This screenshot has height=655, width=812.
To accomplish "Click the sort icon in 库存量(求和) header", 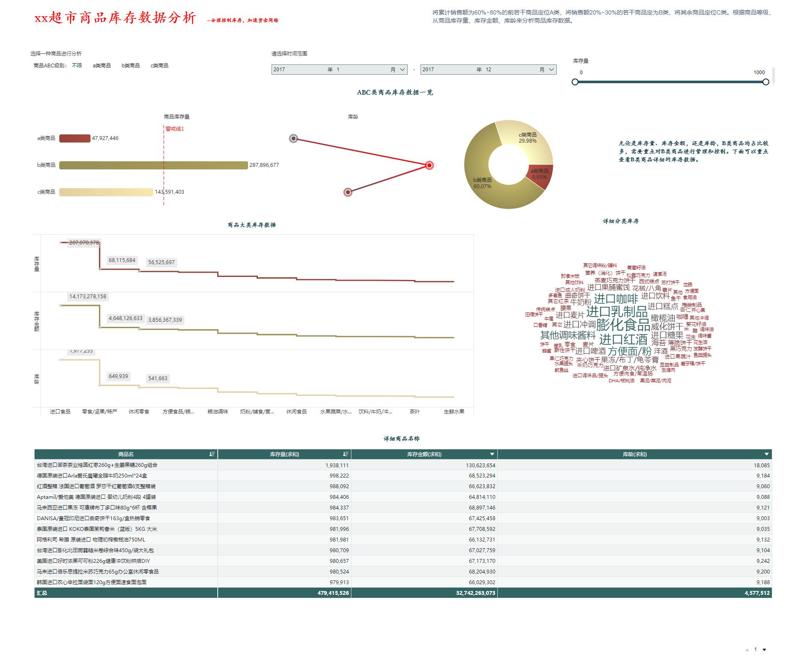I will pos(345,454).
